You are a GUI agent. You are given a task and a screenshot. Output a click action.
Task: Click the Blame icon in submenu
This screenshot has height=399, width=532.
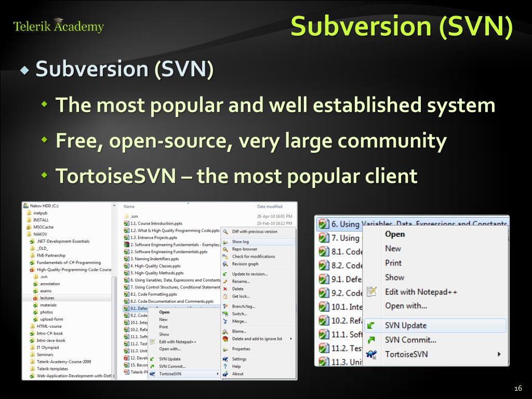[x=225, y=331]
